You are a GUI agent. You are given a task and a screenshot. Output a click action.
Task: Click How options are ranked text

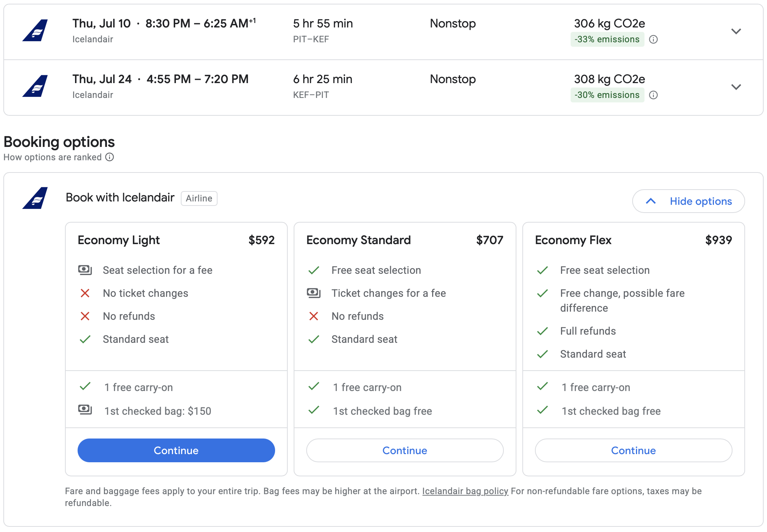[52, 157]
